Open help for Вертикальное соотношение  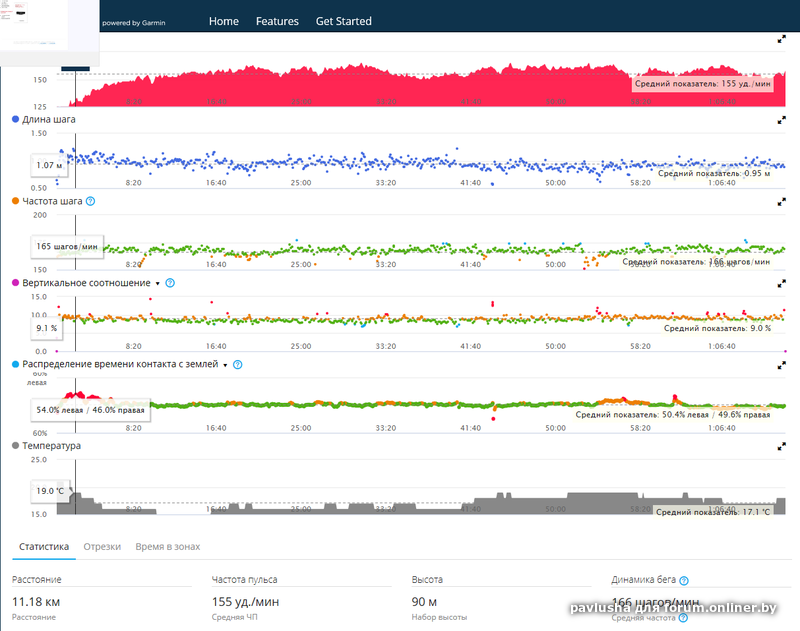pos(170,283)
